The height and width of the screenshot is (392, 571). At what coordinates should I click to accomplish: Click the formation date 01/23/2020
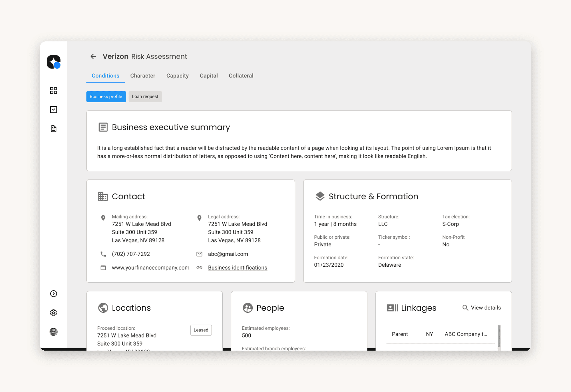[x=329, y=265]
